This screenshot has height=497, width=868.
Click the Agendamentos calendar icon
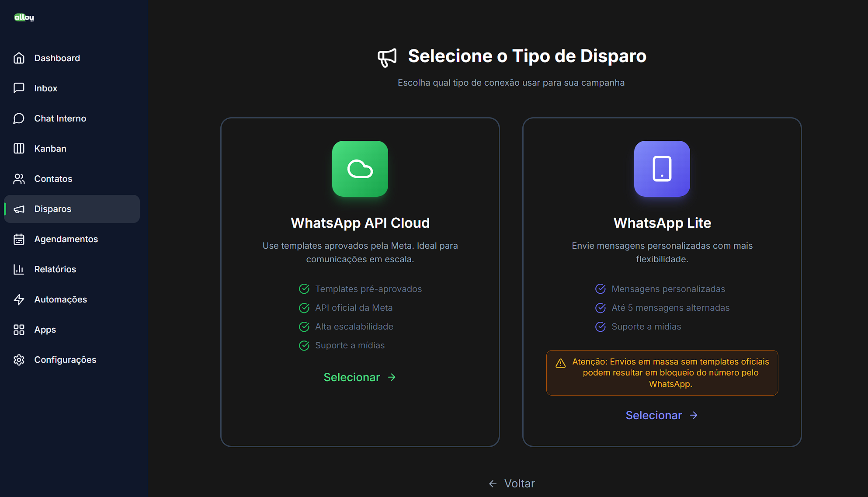click(x=19, y=239)
